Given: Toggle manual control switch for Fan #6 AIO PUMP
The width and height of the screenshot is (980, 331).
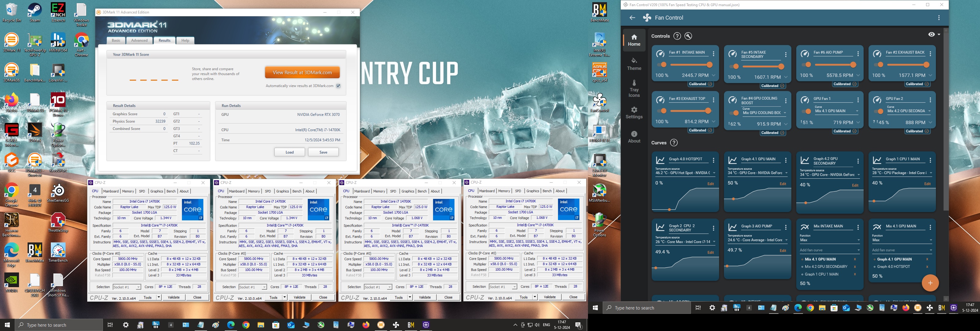Looking at the screenshot, I should tap(806, 65).
